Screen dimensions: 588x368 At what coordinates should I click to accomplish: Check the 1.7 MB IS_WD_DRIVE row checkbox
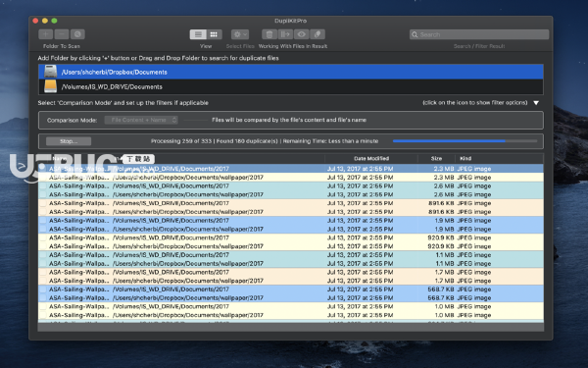(x=43, y=272)
